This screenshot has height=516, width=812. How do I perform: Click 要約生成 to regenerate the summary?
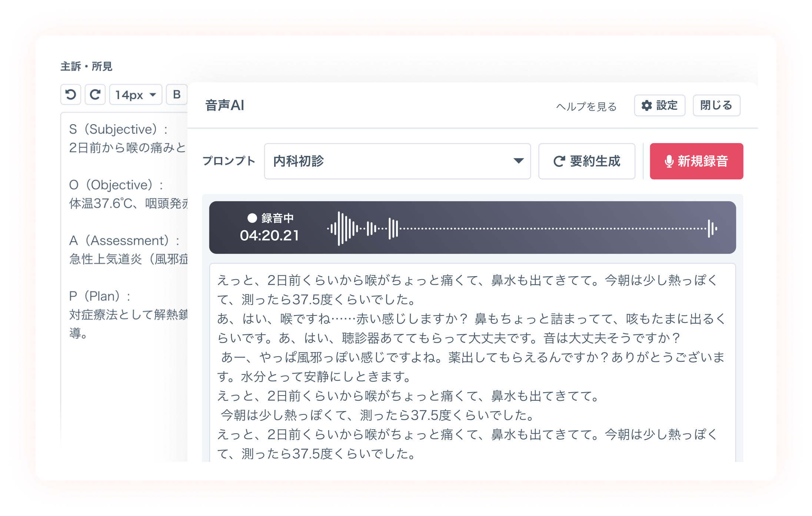587,161
